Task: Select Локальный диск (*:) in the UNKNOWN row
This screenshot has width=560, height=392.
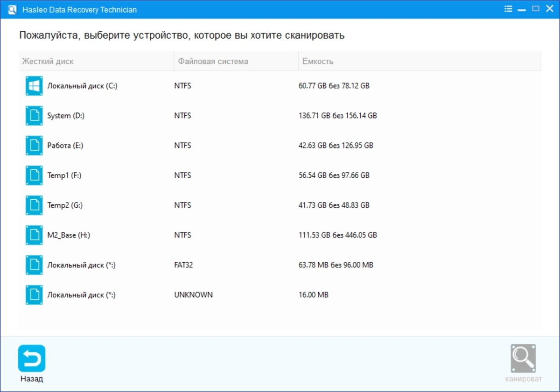Action: 81,295
